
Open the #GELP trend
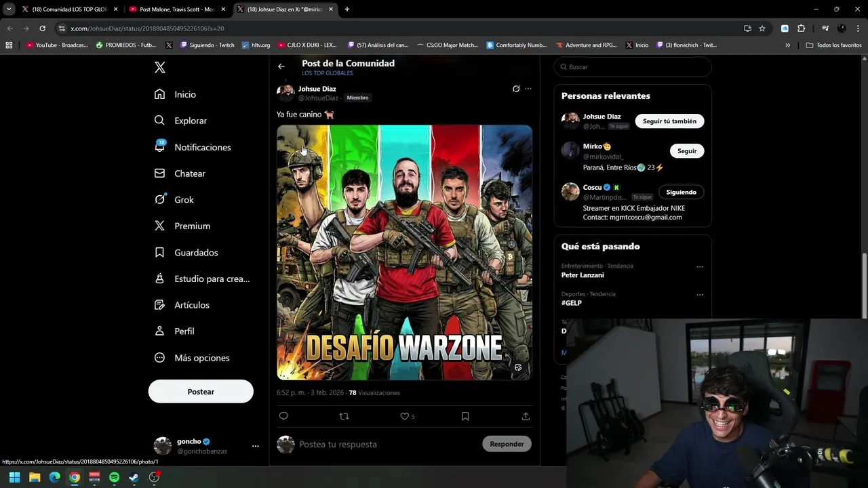click(x=572, y=303)
